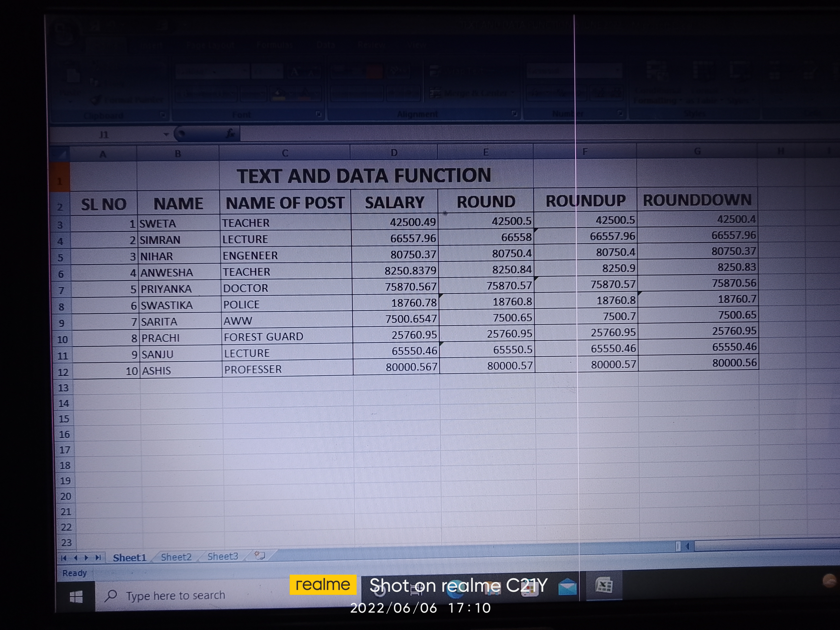Open the Font group dialog launcher
840x630 pixels.
click(318, 114)
